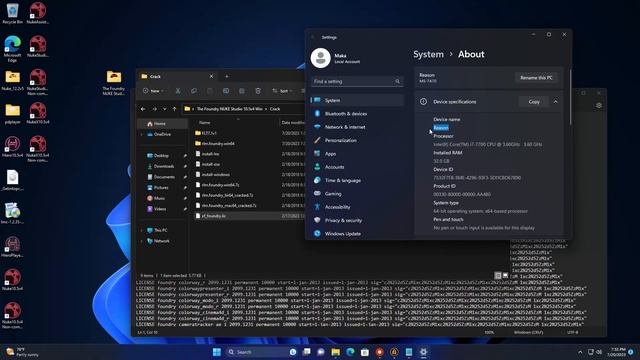Click the Share icon in Explorer toolbar
The width and height of the screenshot is (640, 360).
click(242, 91)
